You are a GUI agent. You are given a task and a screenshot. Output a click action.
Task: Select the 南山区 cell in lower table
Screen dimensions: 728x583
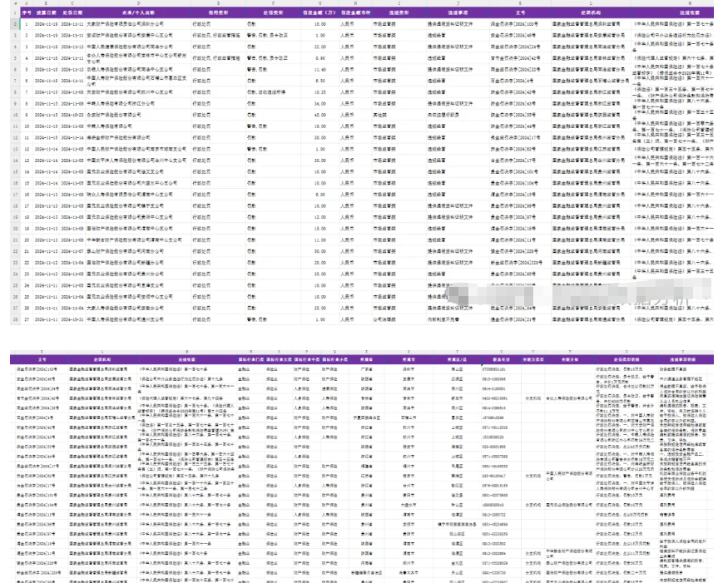click(x=457, y=369)
